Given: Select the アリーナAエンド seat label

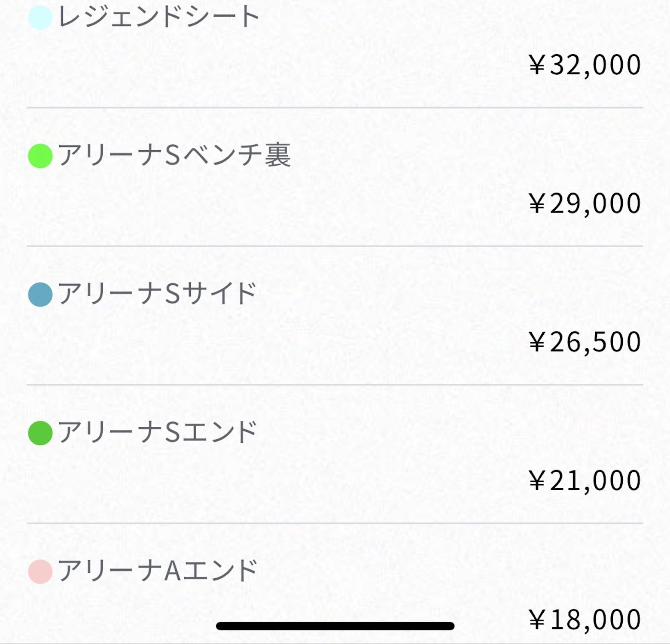Looking at the screenshot, I should 157,571.
